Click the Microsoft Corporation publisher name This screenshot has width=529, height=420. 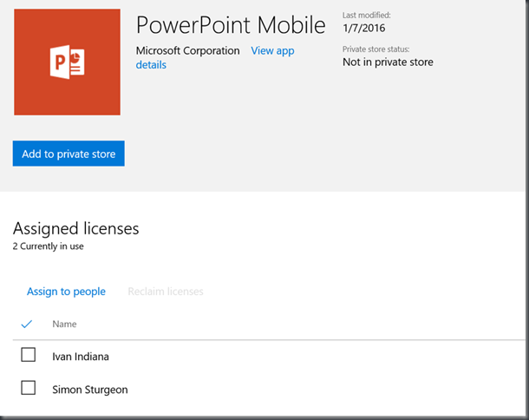point(188,50)
